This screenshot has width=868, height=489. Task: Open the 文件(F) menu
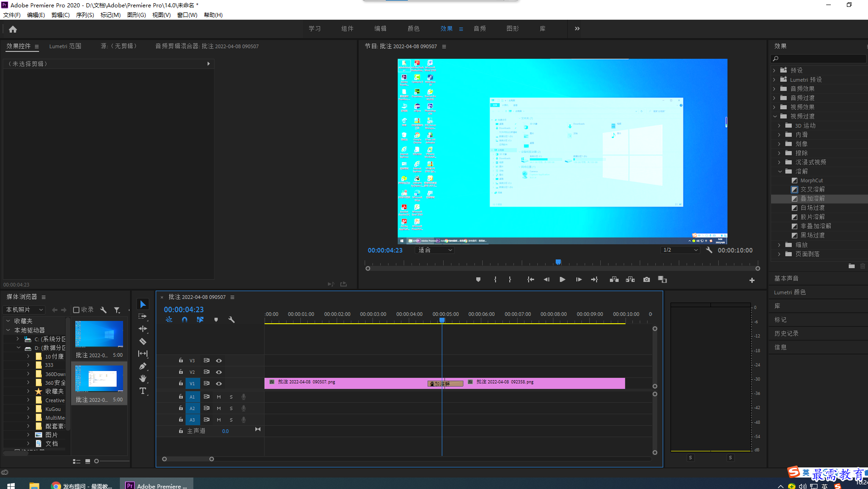12,15
